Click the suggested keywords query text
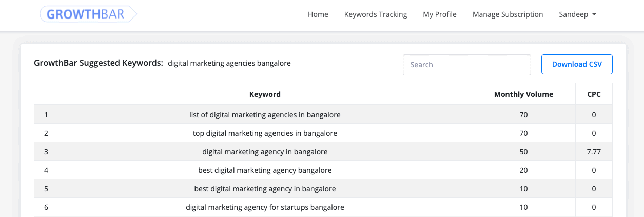 [x=229, y=63]
